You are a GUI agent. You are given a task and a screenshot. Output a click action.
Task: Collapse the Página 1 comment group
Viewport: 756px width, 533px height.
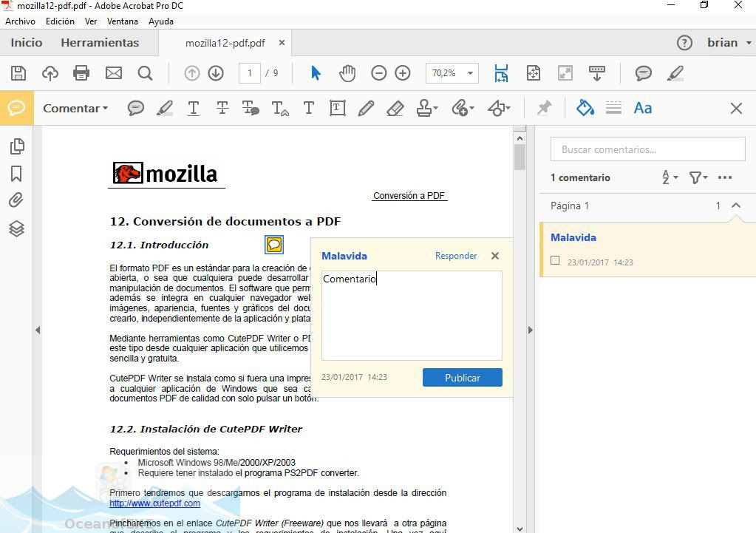pyautogui.click(x=736, y=206)
